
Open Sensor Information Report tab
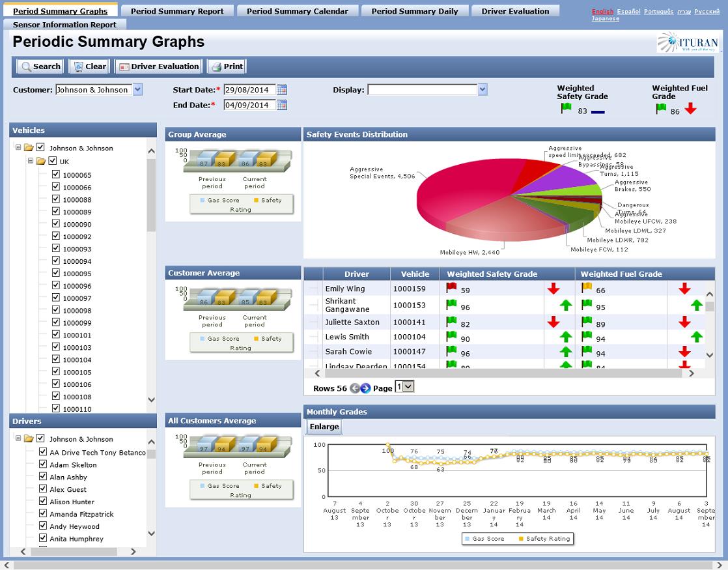click(64, 25)
